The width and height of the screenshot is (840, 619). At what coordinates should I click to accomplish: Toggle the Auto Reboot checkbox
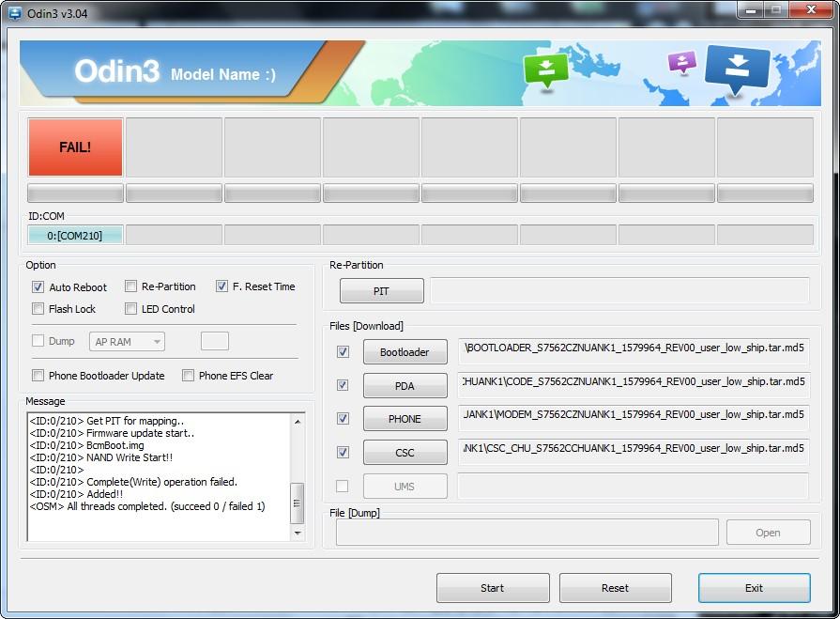pos(38,286)
